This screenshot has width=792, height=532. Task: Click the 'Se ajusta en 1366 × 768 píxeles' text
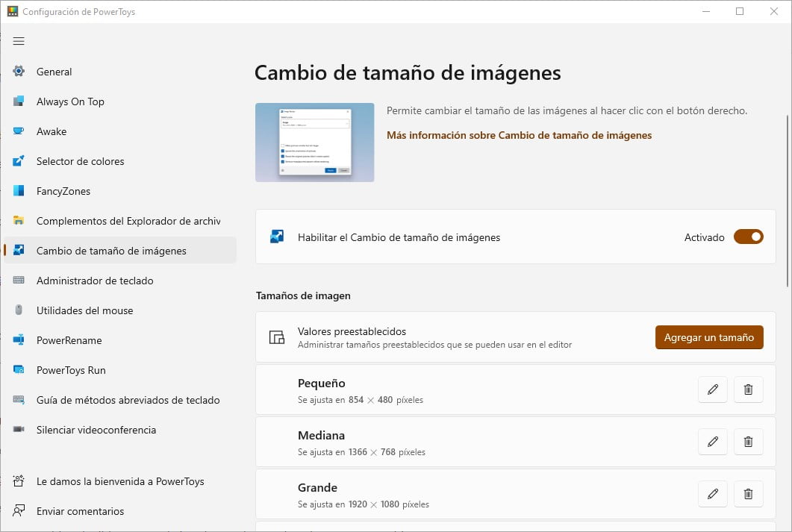(x=361, y=451)
